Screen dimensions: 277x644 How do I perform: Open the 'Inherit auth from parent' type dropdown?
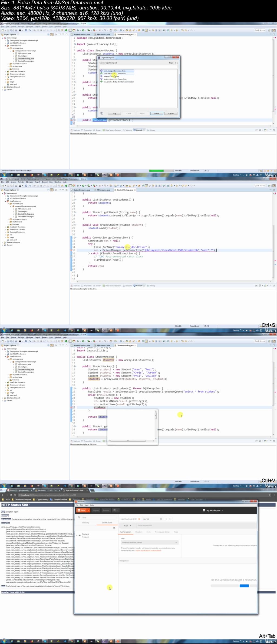150,542
